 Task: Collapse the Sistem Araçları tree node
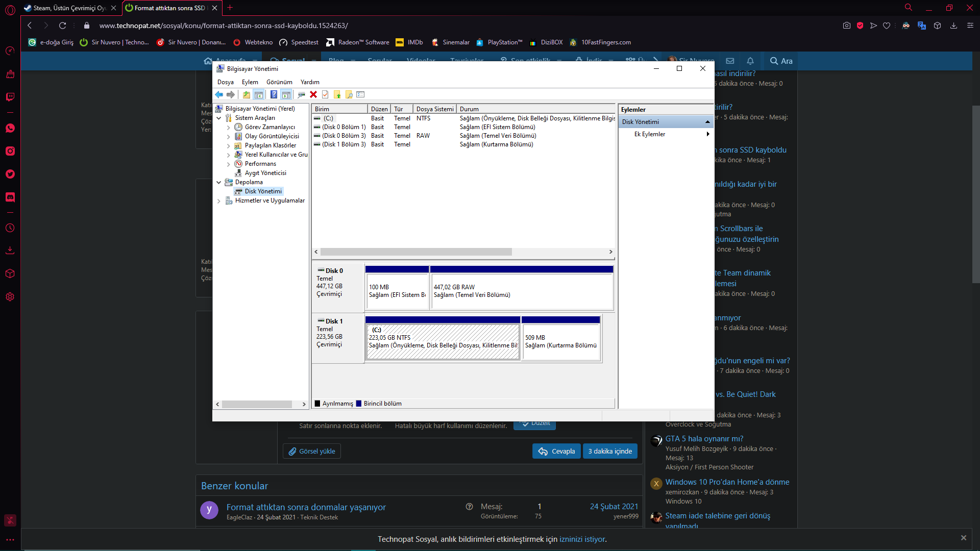click(x=219, y=118)
